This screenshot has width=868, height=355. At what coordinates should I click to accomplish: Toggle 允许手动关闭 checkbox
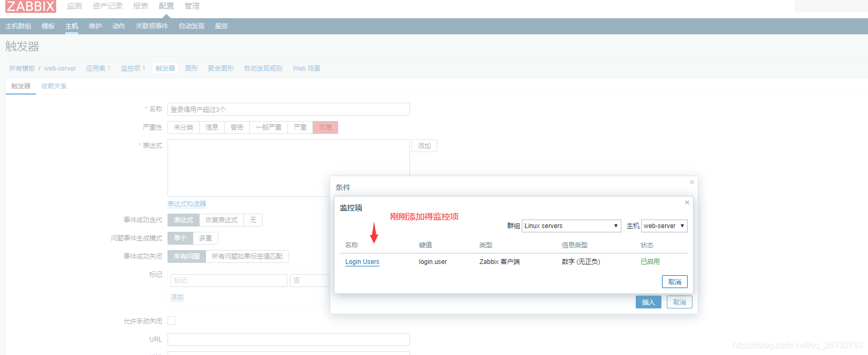pyautogui.click(x=172, y=321)
